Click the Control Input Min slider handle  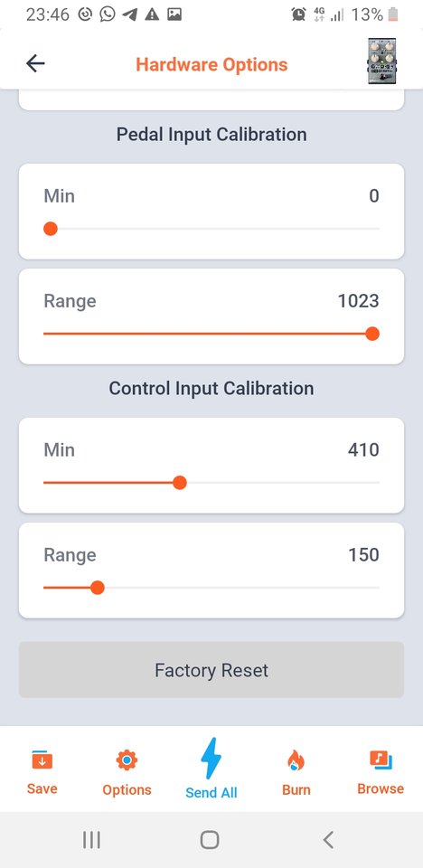click(179, 483)
